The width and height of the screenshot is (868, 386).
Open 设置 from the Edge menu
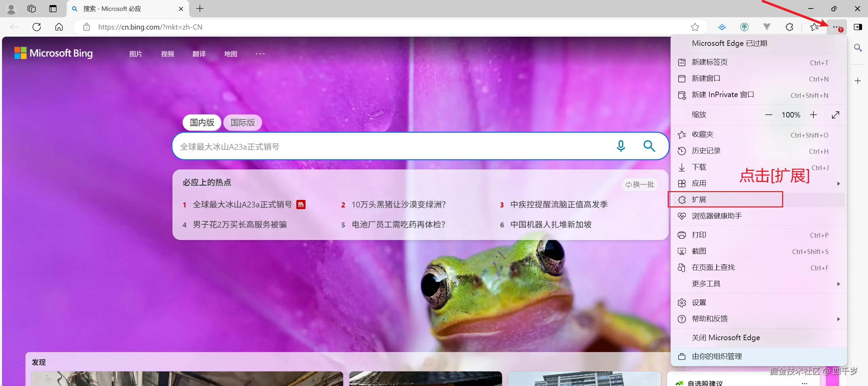[699, 302]
